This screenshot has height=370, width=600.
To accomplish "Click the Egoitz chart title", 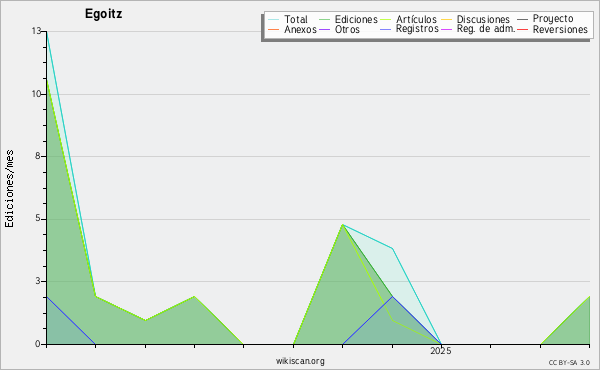I will click(x=103, y=14).
